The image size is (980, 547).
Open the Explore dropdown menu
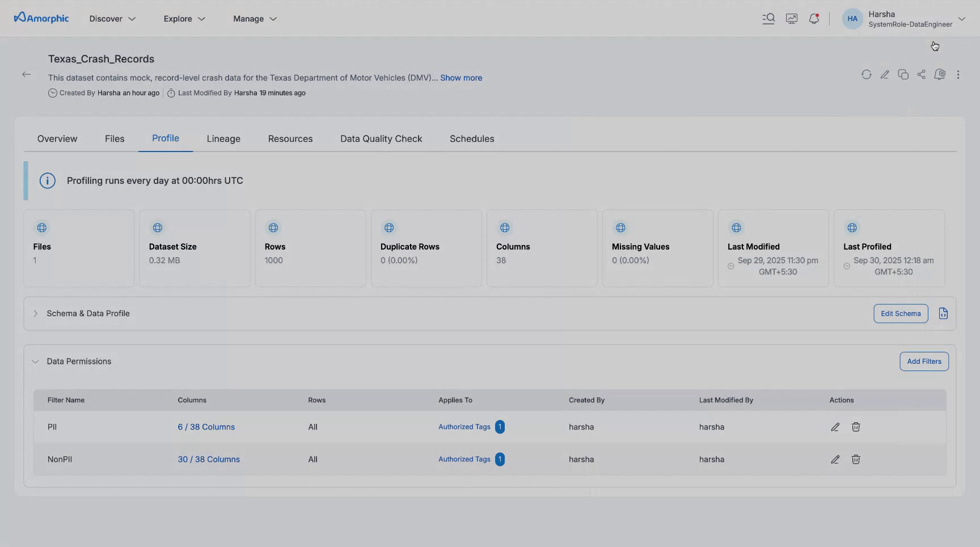click(x=183, y=18)
